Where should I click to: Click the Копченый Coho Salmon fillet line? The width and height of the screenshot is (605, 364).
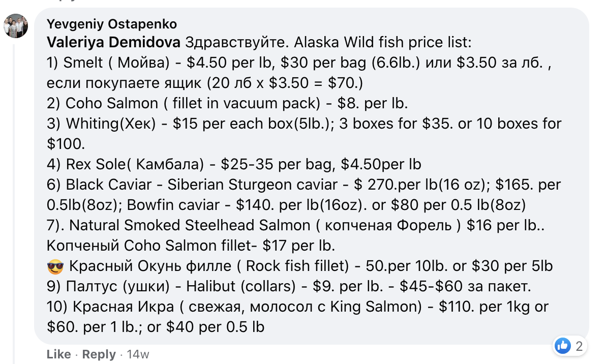[191, 246]
